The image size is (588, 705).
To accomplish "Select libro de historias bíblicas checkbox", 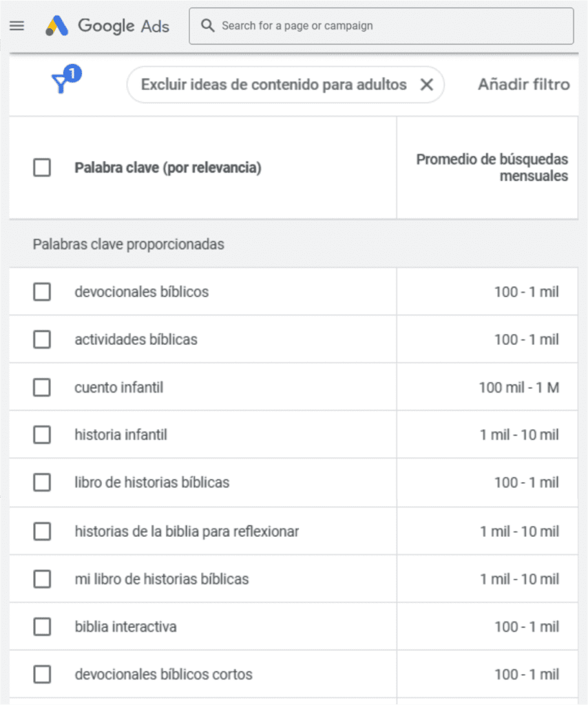I will (42, 483).
